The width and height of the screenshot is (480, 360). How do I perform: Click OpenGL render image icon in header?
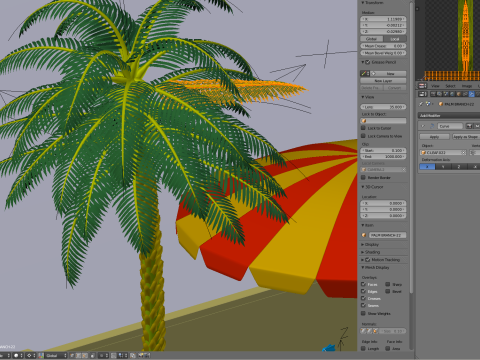point(141,355)
